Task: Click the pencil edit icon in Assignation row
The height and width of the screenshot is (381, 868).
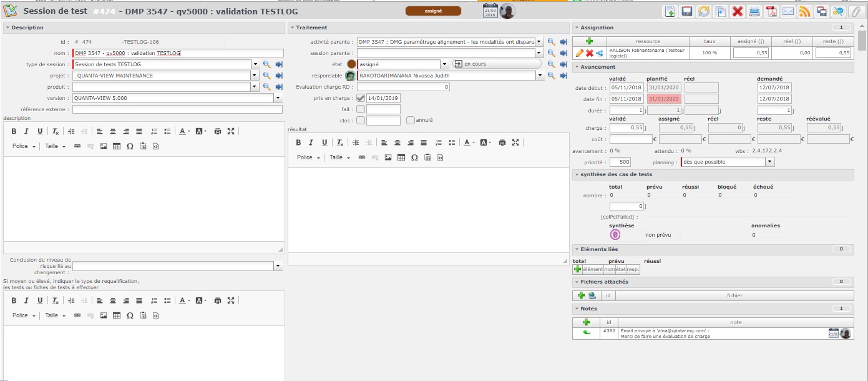Action: point(580,53)
